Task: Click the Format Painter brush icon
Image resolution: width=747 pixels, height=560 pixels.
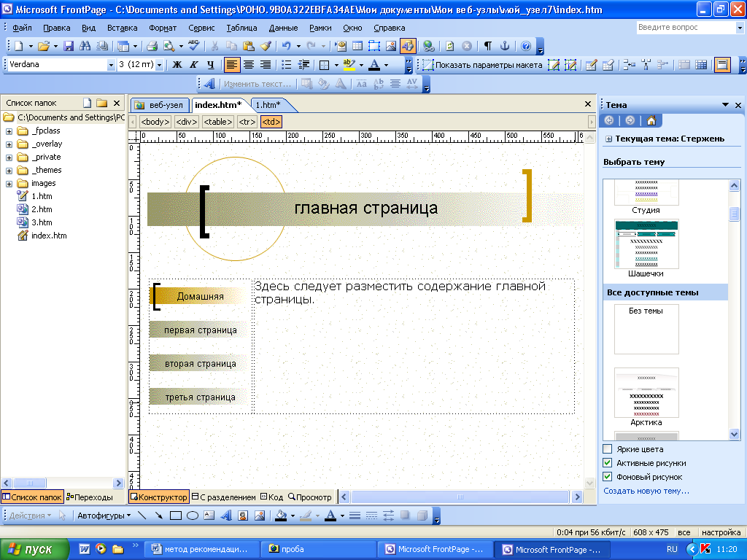Action: (x=266, y=46)
